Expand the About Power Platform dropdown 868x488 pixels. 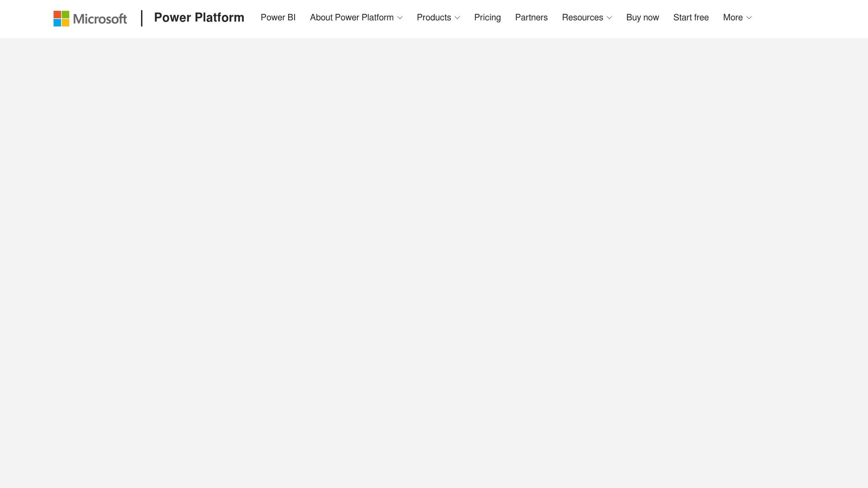356,17
